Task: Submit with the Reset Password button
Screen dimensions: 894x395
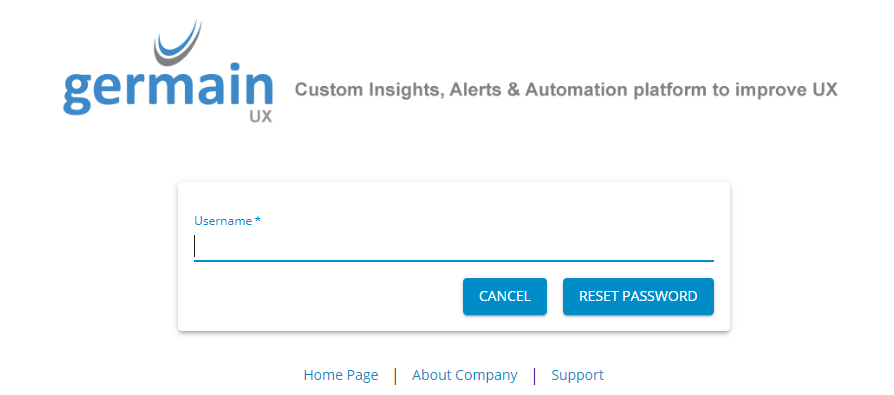Action: (638, 296)
